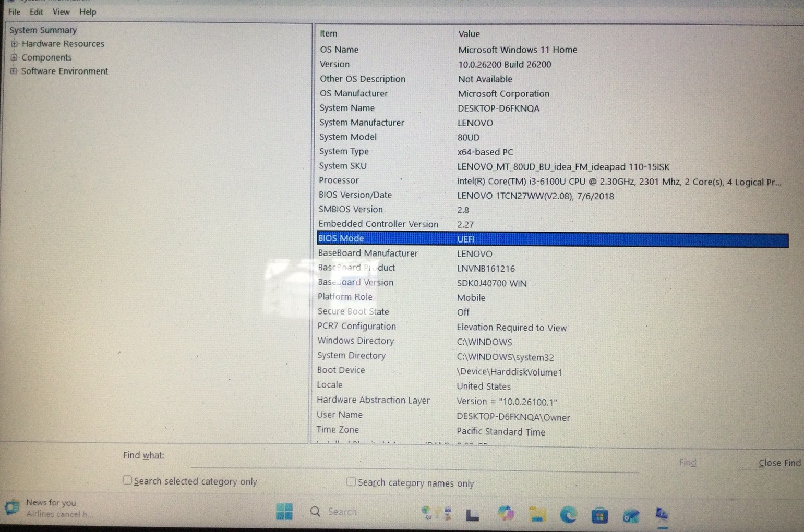Select the System SKU row
Viewport: 804px width, 532px height.
[553, 166]
